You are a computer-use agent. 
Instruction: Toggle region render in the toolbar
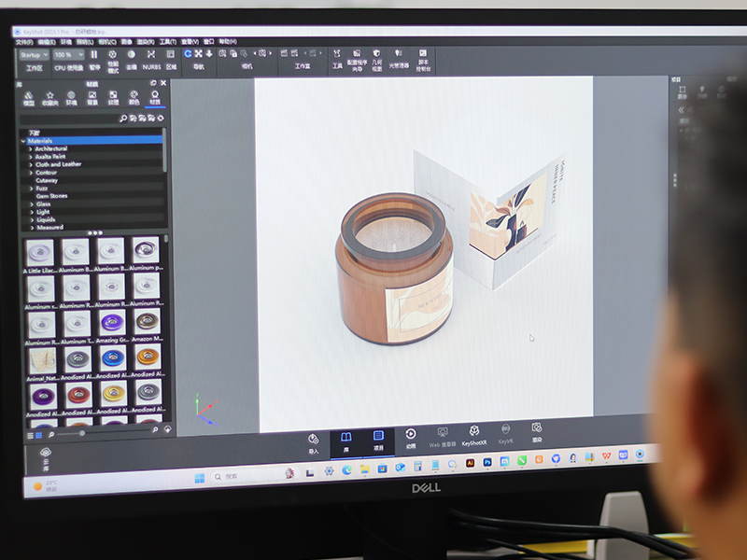point(171,60)
